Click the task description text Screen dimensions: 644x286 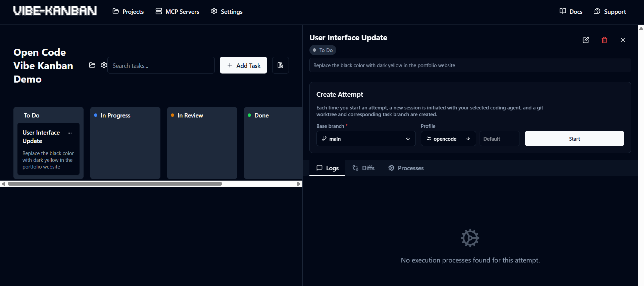pos(384,65)
